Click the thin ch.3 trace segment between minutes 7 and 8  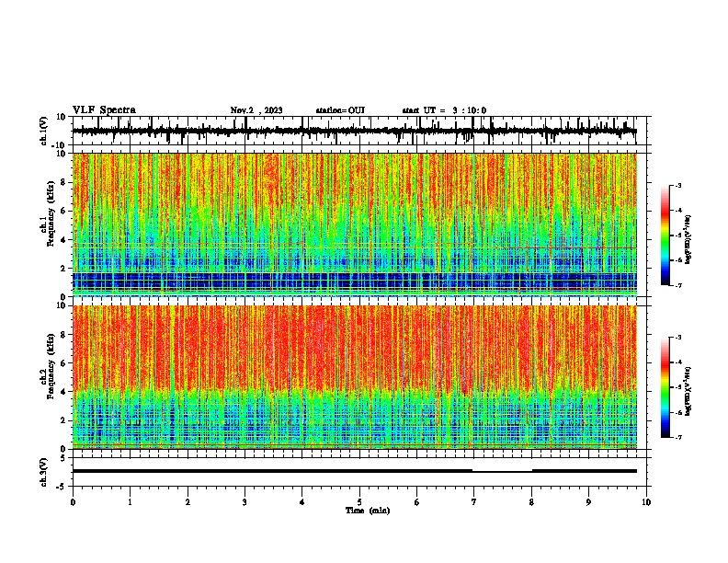(x=503, y=472)
